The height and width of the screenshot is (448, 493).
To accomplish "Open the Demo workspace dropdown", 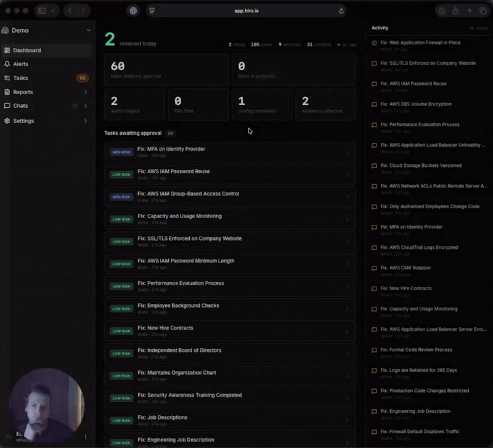I will [x=47, y=30].
